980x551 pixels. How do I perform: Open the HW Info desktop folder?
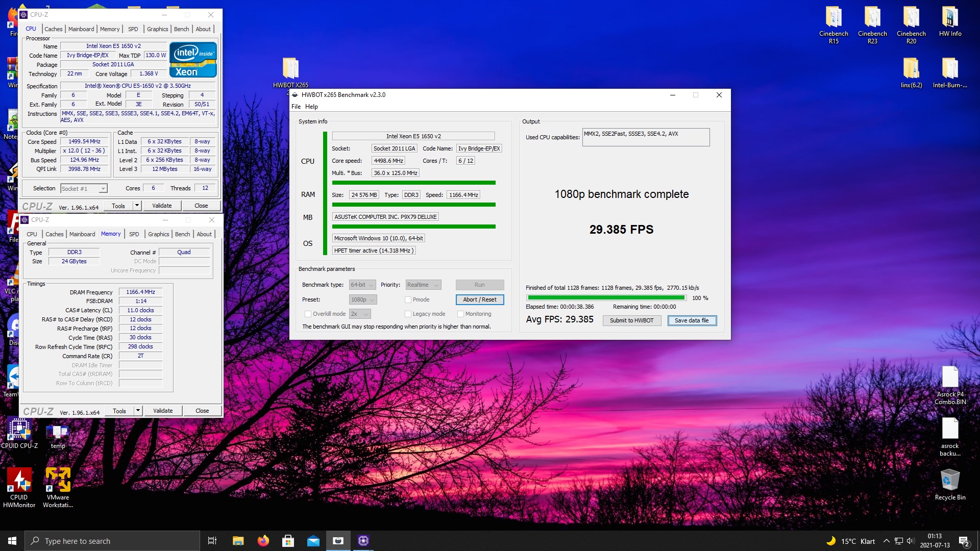[950, 21]
